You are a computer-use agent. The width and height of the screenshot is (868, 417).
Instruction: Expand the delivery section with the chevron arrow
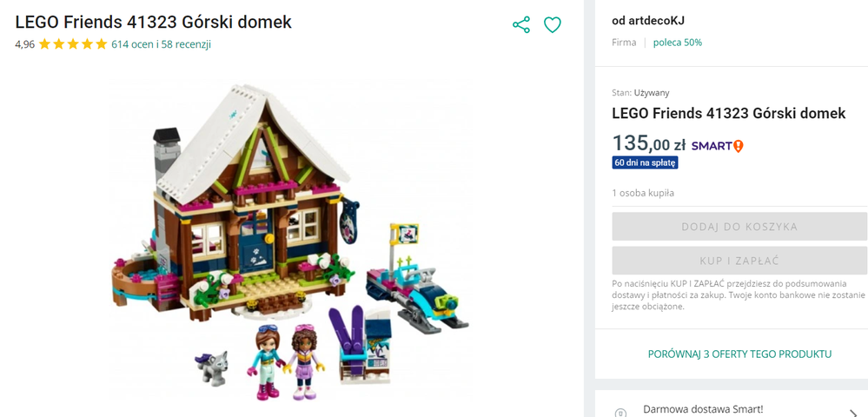(852, 414)
